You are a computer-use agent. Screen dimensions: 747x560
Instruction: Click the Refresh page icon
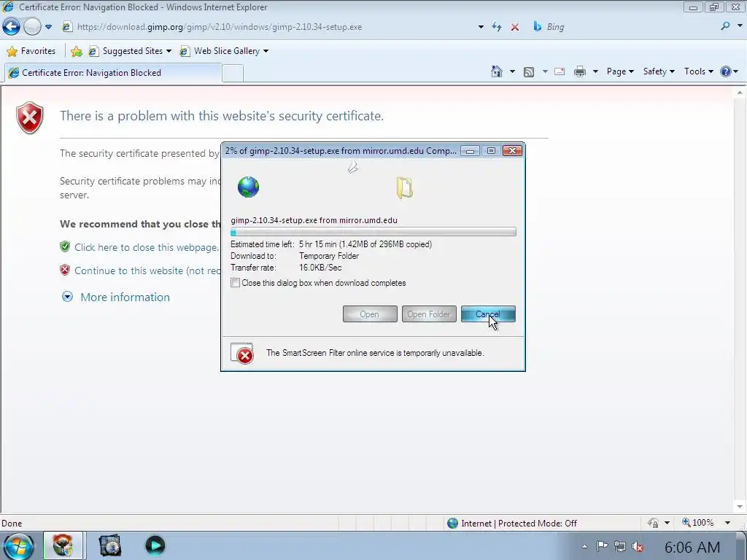click(497, 27)
